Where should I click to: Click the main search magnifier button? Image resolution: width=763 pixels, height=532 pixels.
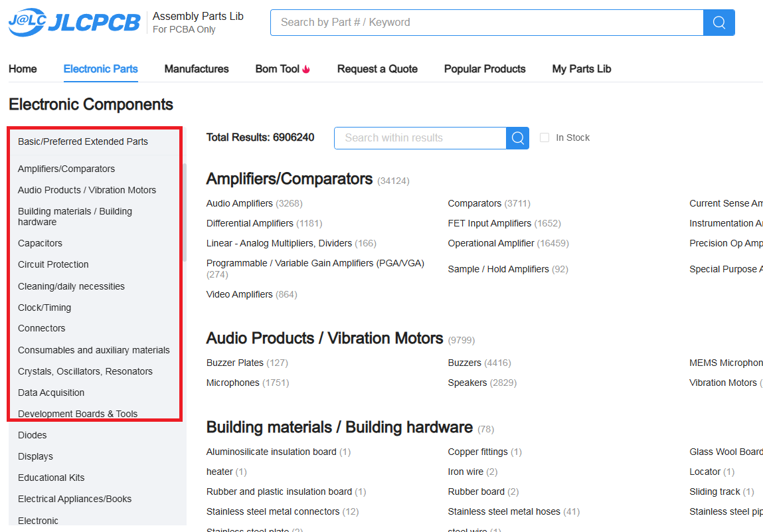tap(719, 23)
